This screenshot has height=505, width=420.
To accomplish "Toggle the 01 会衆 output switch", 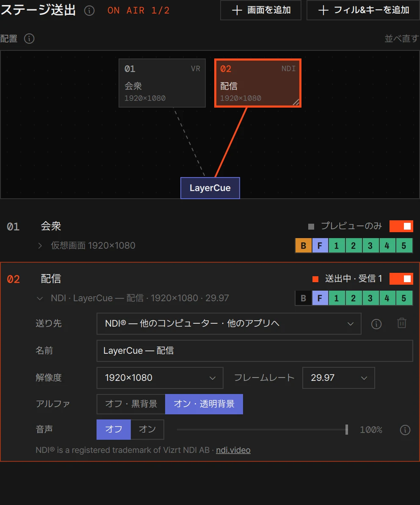I will pos(401,226).
